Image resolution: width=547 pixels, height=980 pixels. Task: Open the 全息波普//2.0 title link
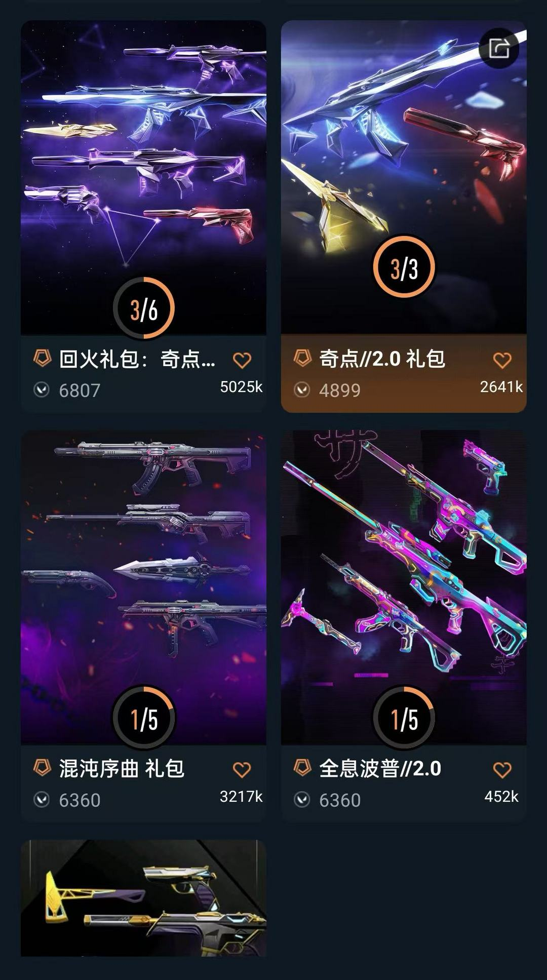click(x=380, y=768)
